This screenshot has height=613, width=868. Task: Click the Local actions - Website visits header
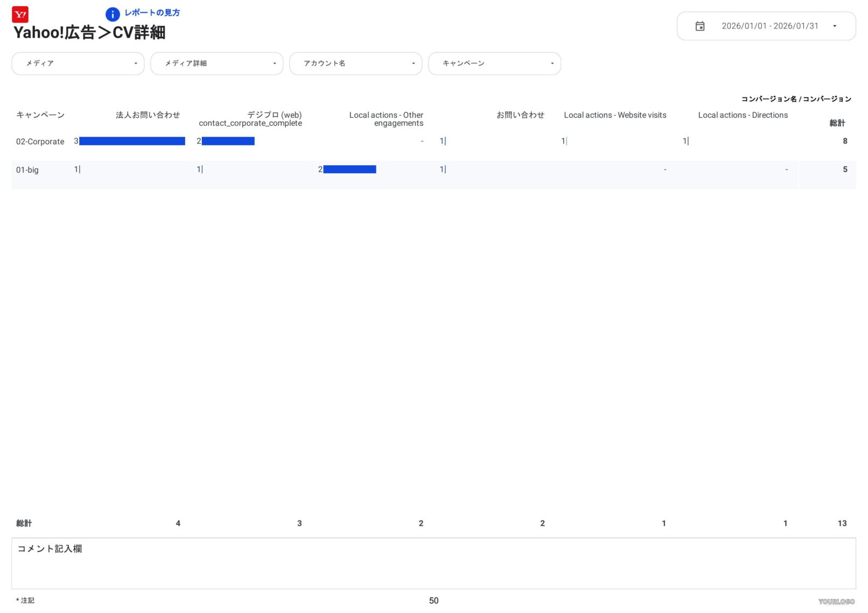point(614,115)
